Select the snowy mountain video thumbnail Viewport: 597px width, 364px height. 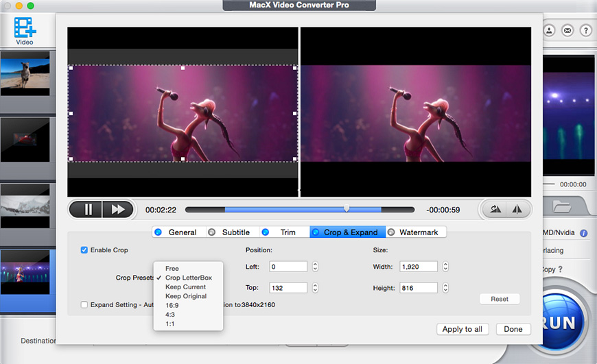[25, 206]
